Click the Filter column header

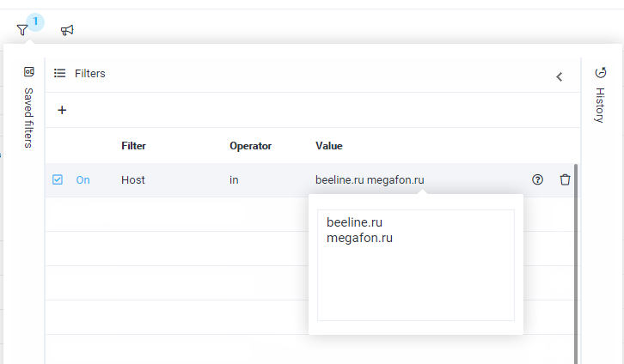[133, 146]
